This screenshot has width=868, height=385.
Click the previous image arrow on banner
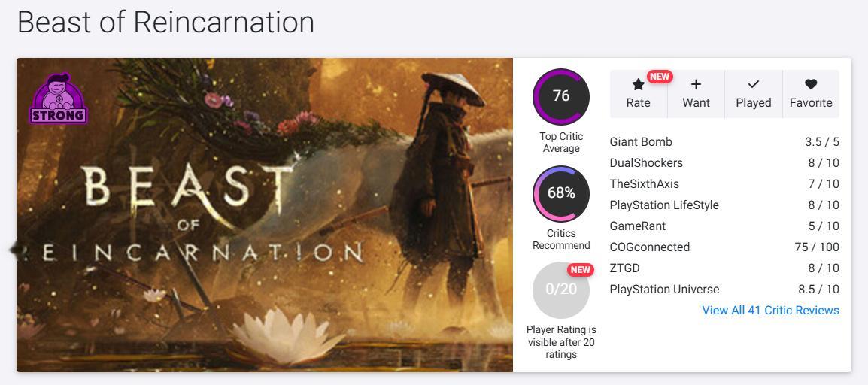(x=17, y=250)
